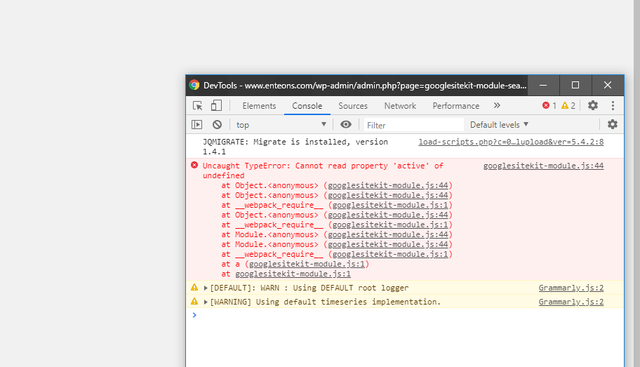Open load-scripts.php source link
Viewport: 640px width, 367px height.
coord(511,142)
